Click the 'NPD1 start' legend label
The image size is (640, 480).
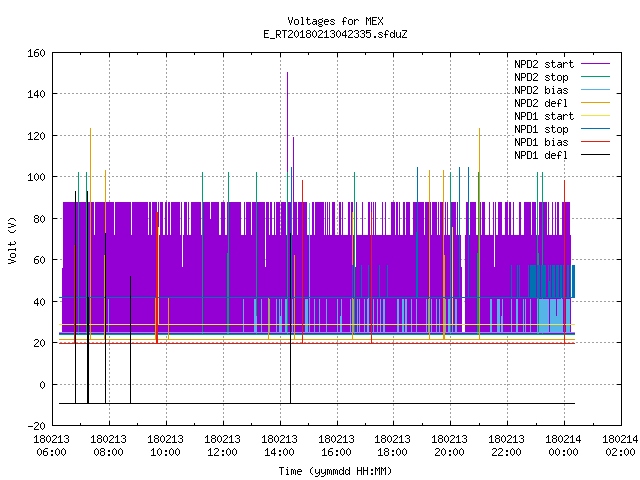coord(544,116)
